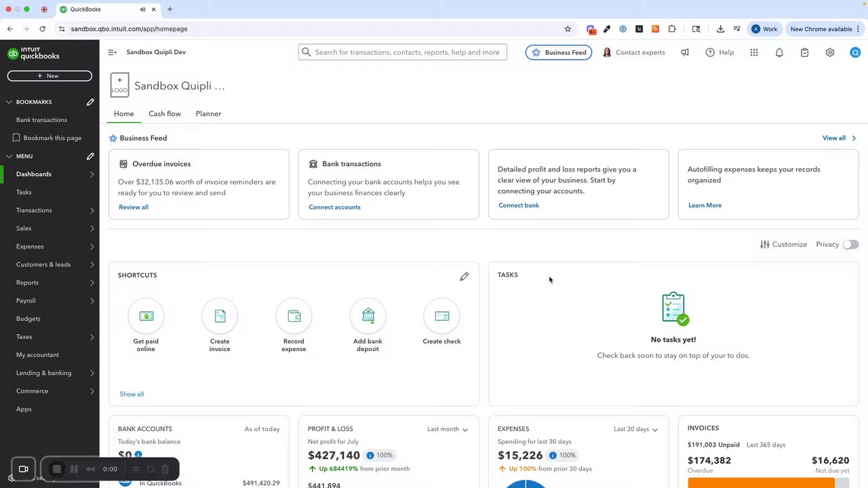Follow the View all link
The image size is (868, 488).
(839, 138)
